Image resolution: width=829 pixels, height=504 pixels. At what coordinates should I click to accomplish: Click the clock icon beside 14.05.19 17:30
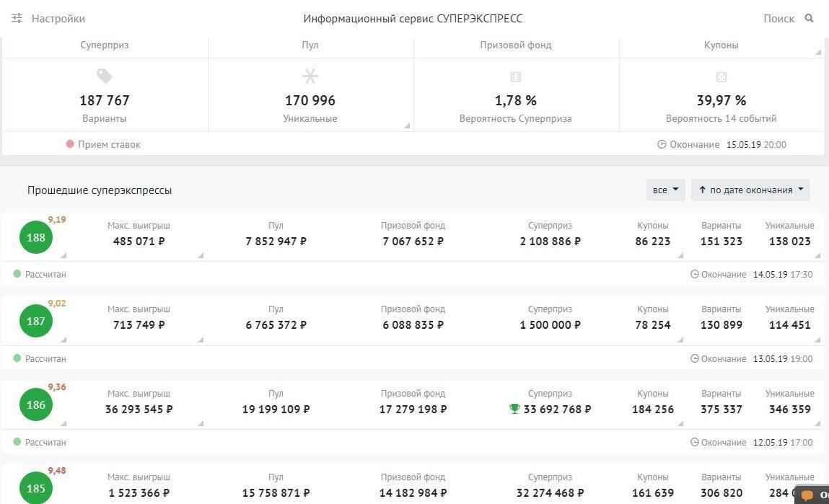point(695,274)
